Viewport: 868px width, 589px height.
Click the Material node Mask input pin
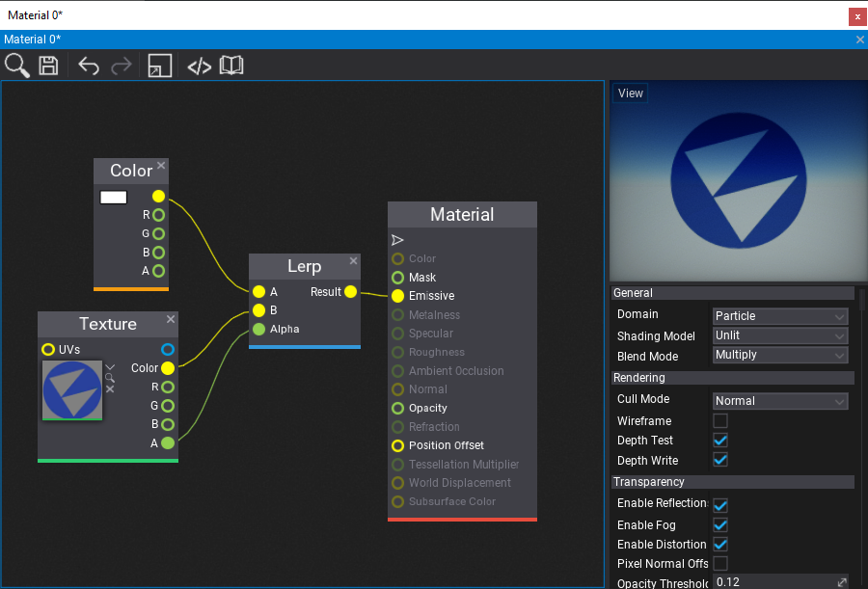(397, 278)
